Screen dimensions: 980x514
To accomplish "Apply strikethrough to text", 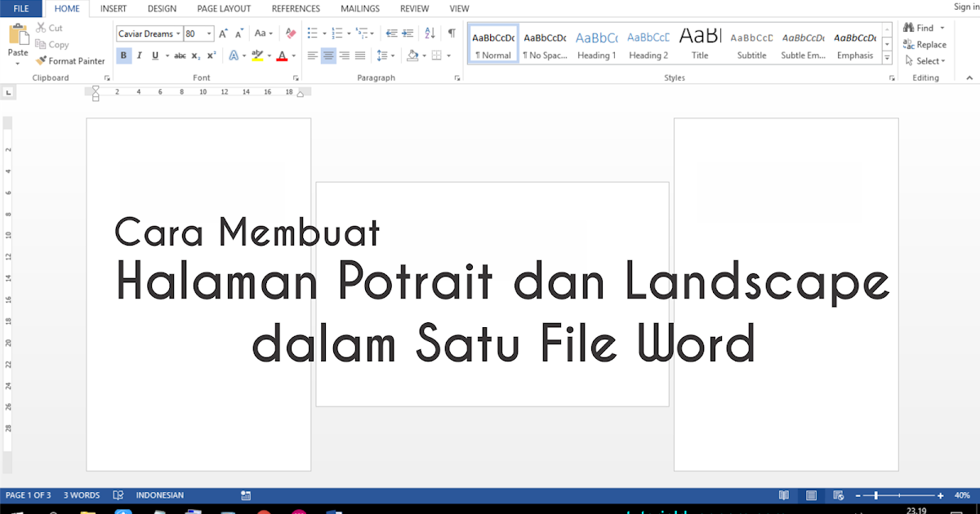I will [x=180, y=55].
